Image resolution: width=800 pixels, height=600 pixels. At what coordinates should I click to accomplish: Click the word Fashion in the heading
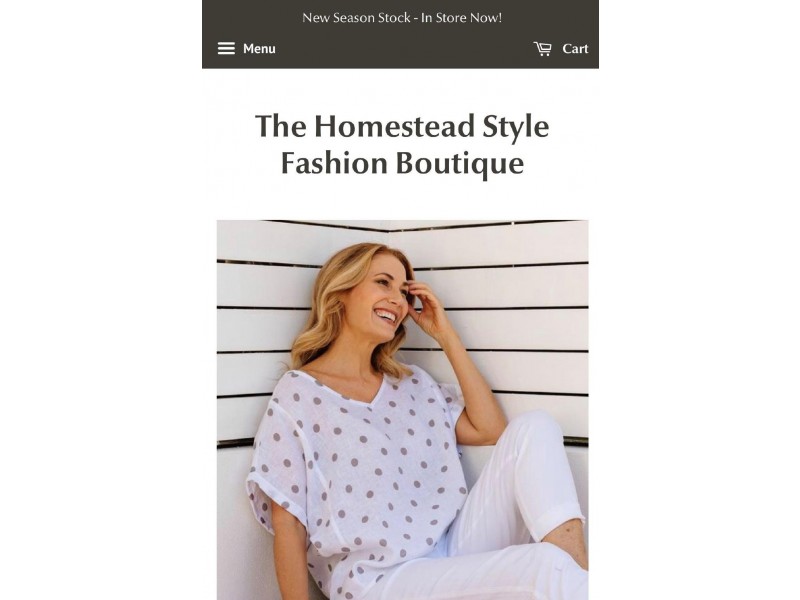[334, 164]
